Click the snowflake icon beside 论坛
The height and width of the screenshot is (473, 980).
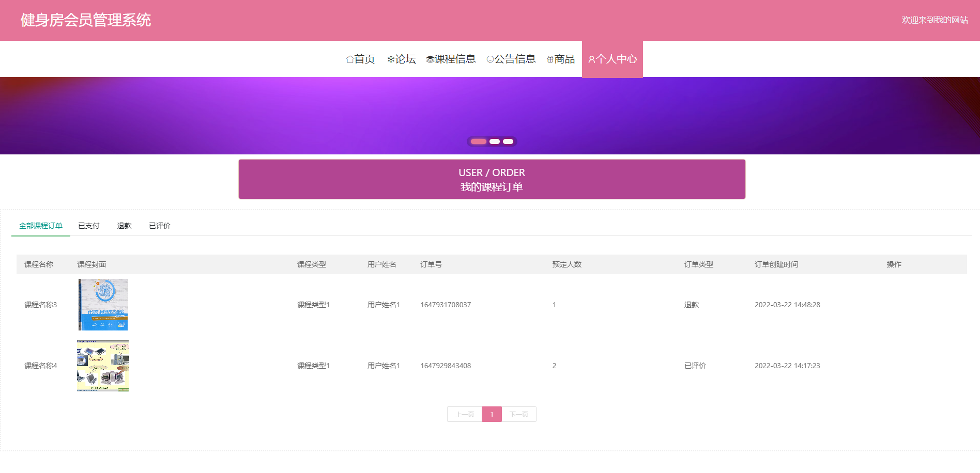click(391, 59)
